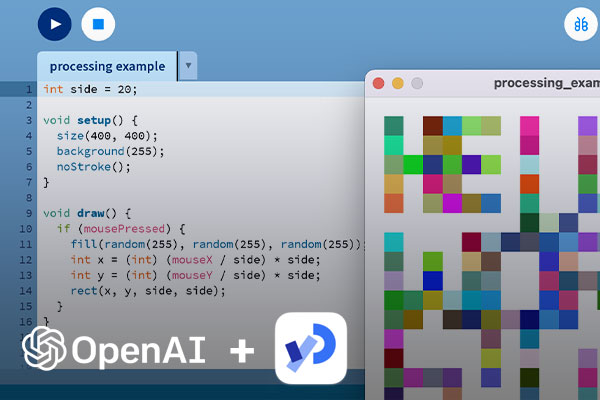This screenshot has height=400, width=600.
Task: Click the magenta square in sketch canvas top
Action: (x=530, y=126)
